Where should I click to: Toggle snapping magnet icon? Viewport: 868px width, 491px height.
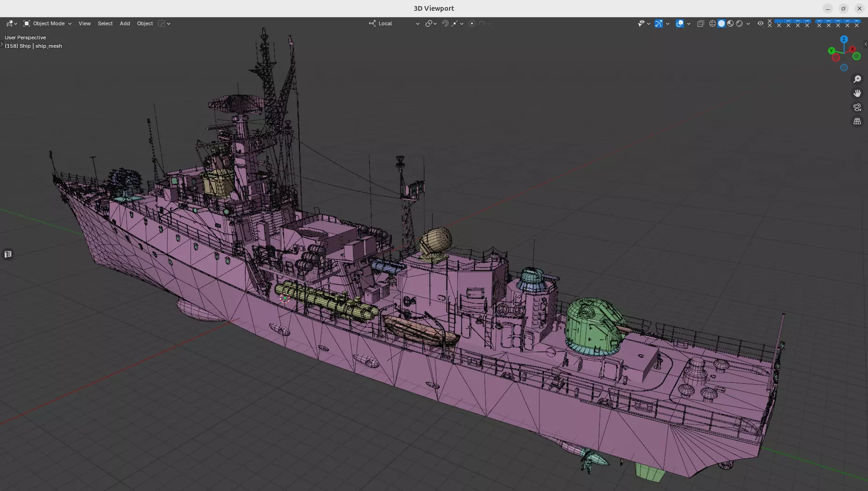pyautogui.click(x=445, y=23)
